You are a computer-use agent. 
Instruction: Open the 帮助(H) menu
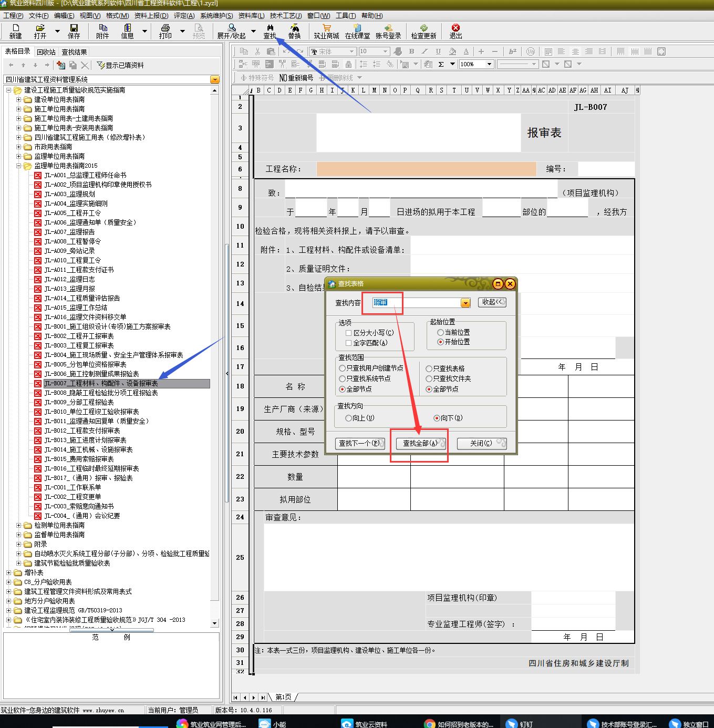click(372, 16)
